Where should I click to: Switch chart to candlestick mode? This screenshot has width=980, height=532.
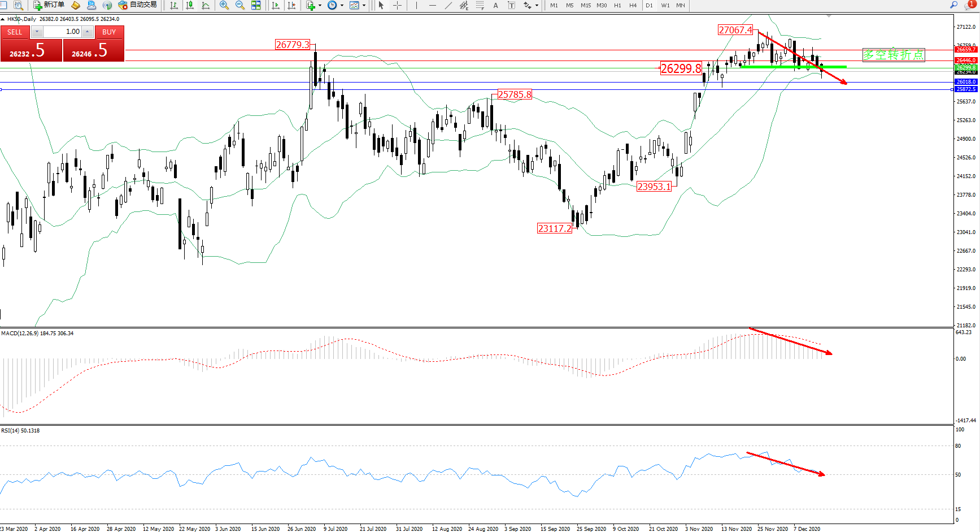coord(190,5)
